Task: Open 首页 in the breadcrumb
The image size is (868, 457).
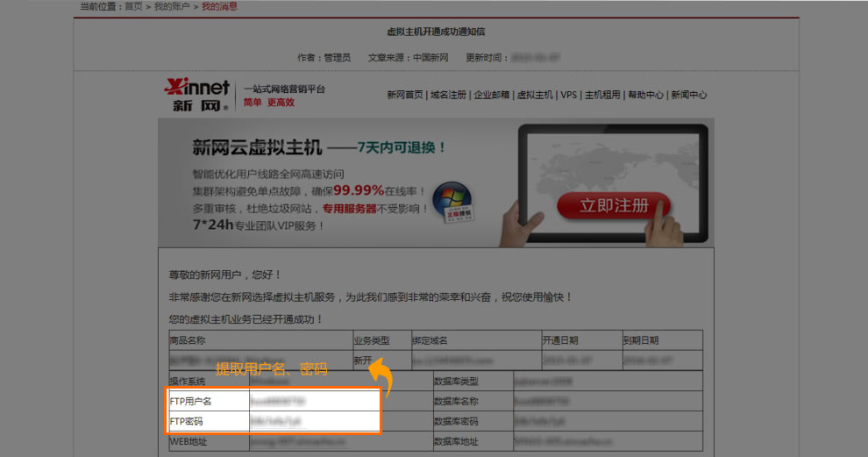Action: point(133,7)
